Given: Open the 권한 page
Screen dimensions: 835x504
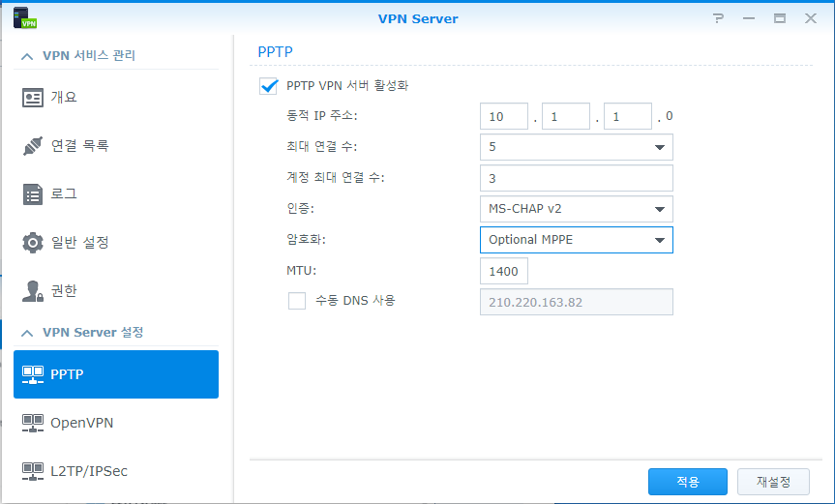Looking at the screenshot, I should click(x=116, y=291).
